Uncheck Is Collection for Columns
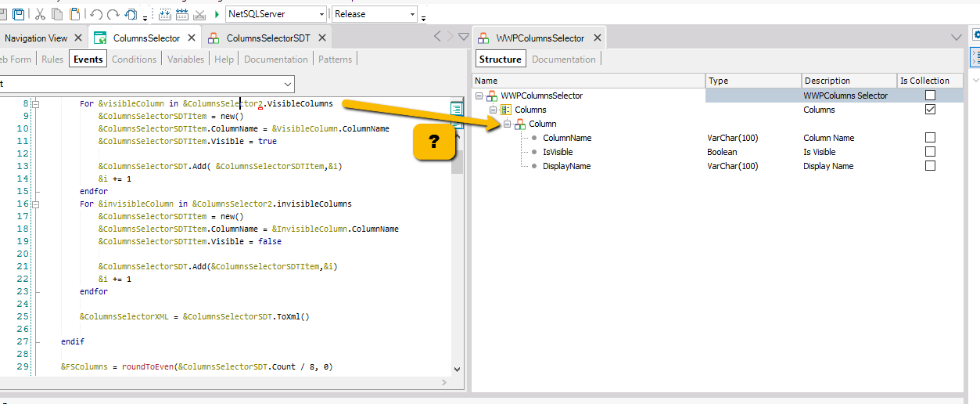 click(x=930, y=110)
